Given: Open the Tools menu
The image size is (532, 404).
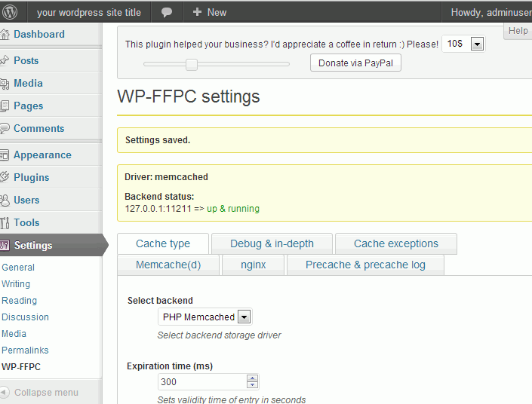Looking at the screenshot, I should (26, 222).
